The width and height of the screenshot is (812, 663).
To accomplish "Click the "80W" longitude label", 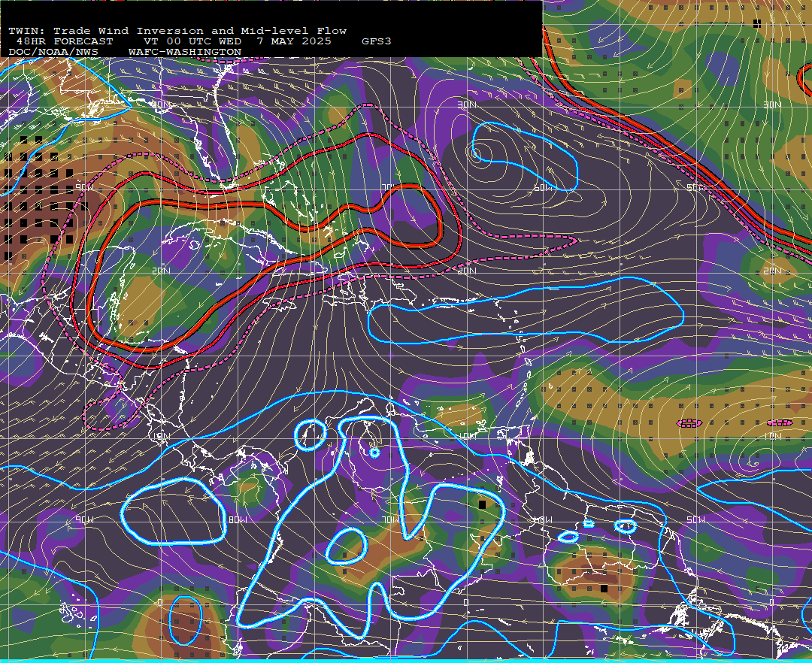I will [x=238, y=519].
